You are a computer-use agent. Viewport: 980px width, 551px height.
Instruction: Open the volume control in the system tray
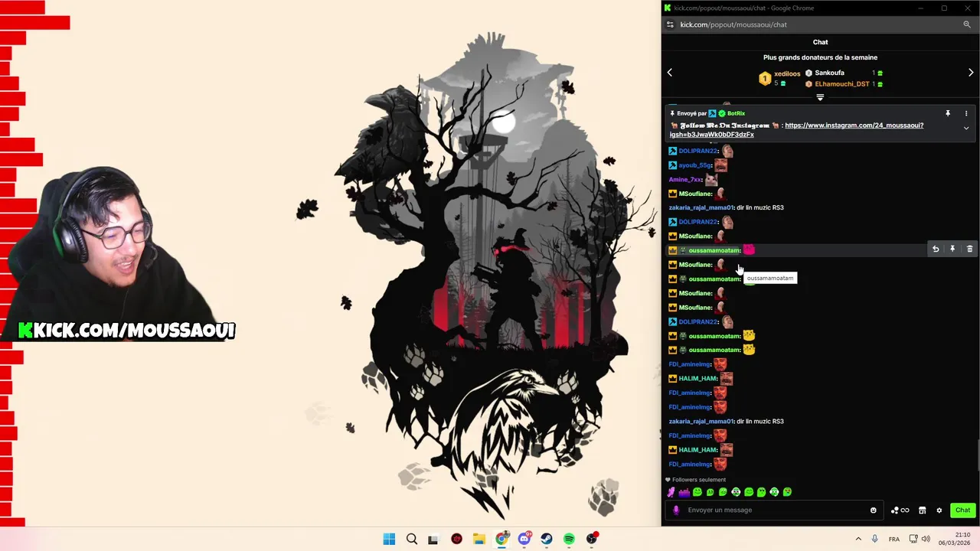click(x=926, y=539)
